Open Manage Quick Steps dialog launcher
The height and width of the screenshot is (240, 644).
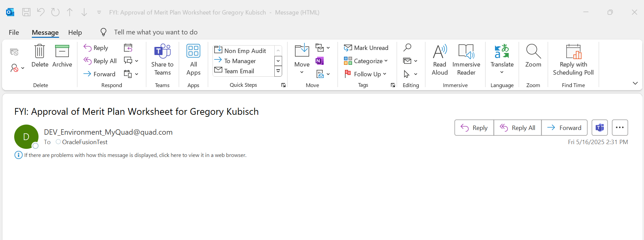(283, 85)
